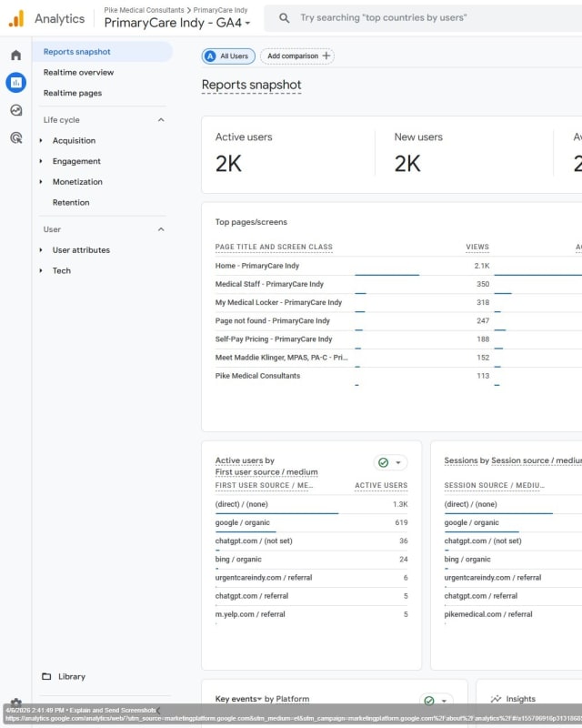This screenshot has height=728, width=582.
Task: Click the Sessions by Session source / medium title
Action: point(513,460)
